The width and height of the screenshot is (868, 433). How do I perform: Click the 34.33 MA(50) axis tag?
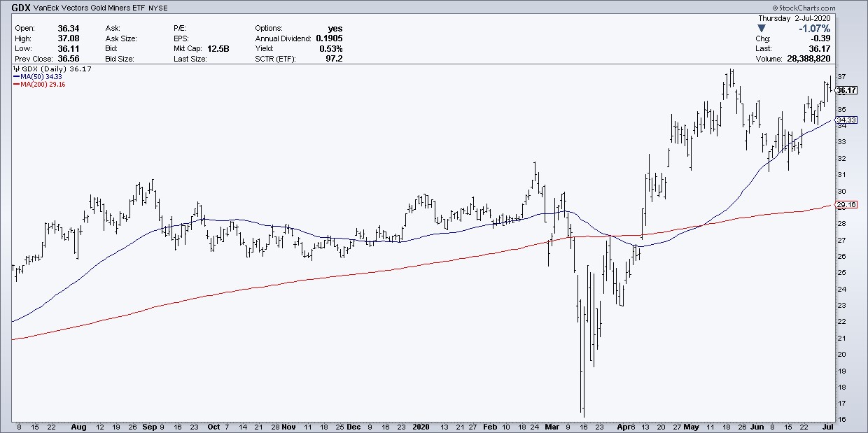(847, 120)
